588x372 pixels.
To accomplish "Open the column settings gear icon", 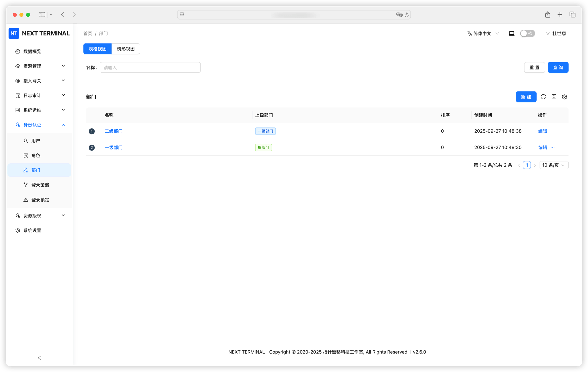I will (564, 97).
